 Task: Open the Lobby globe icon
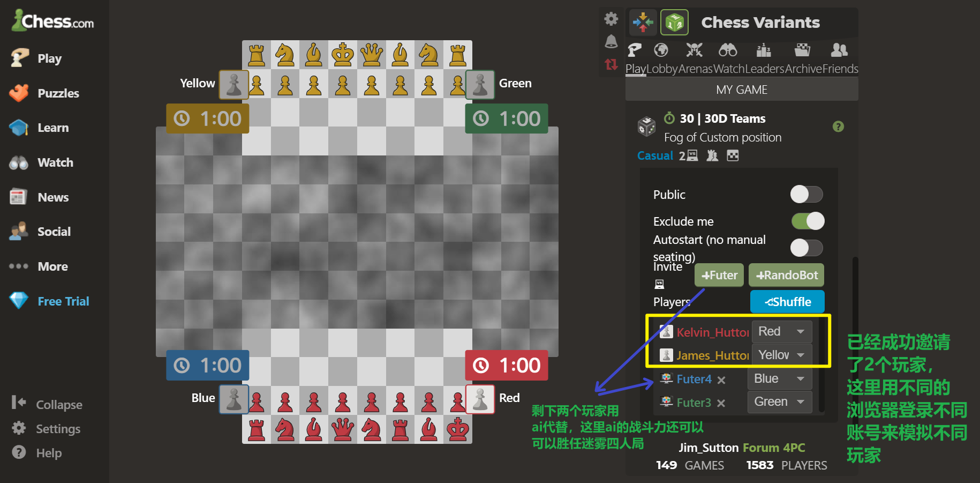coord(661,50)
